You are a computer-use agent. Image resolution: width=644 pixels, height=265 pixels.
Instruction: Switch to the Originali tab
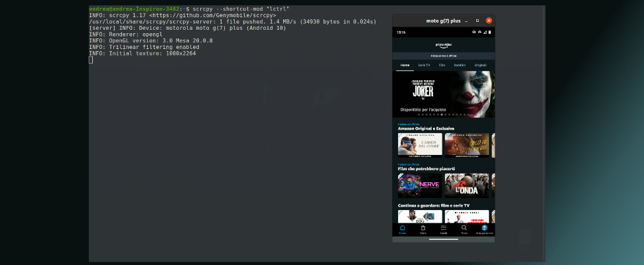click(x=481, y=65)
